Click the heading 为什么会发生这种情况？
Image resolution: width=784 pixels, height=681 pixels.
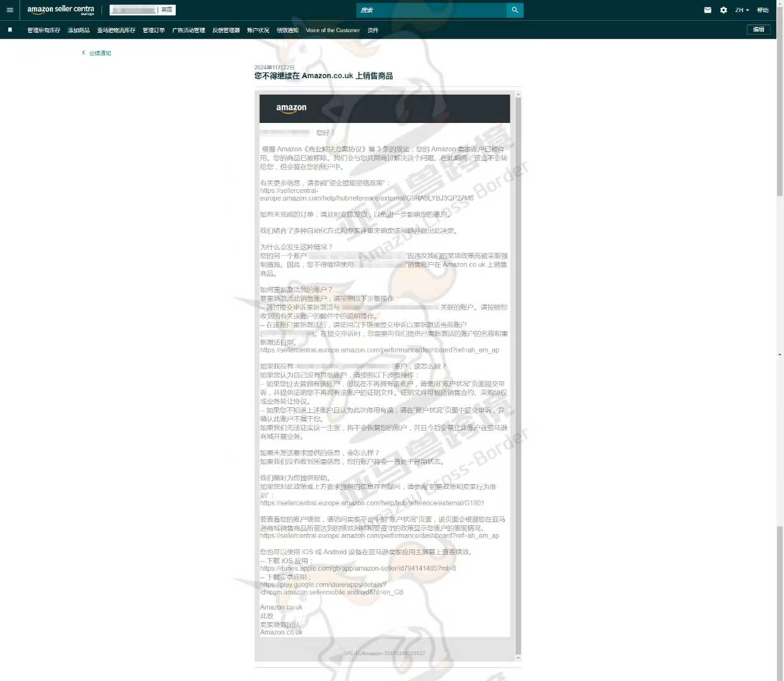(296, 247)
